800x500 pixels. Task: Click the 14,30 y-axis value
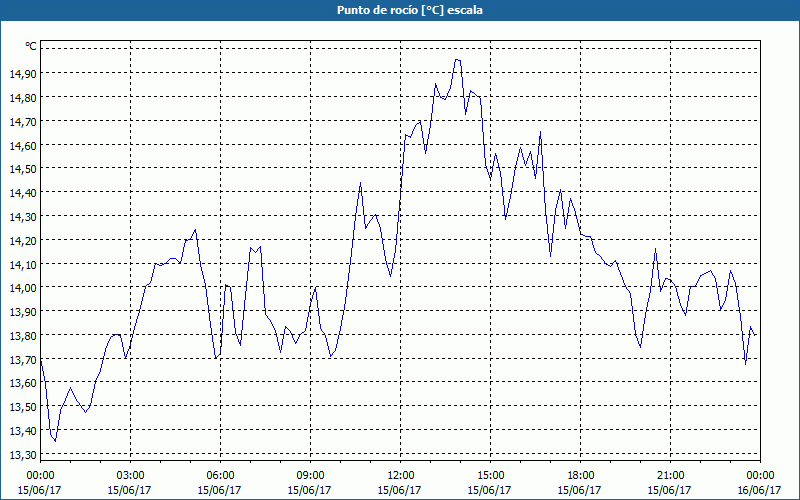coord(23,216)
